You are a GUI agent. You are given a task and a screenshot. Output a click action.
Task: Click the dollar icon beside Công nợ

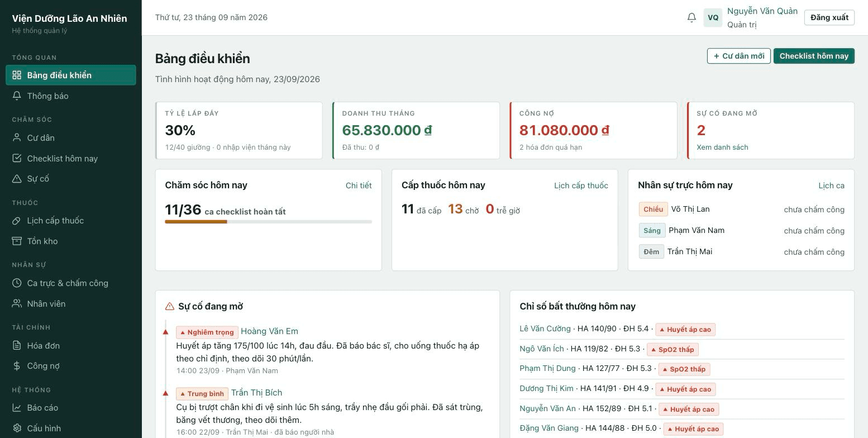pos(17,366)
